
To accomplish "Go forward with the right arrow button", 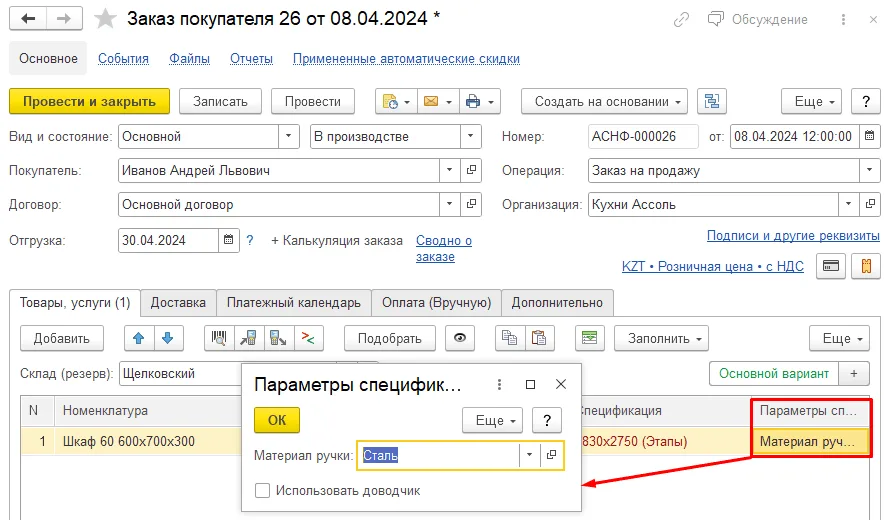I will click(64, 19).
